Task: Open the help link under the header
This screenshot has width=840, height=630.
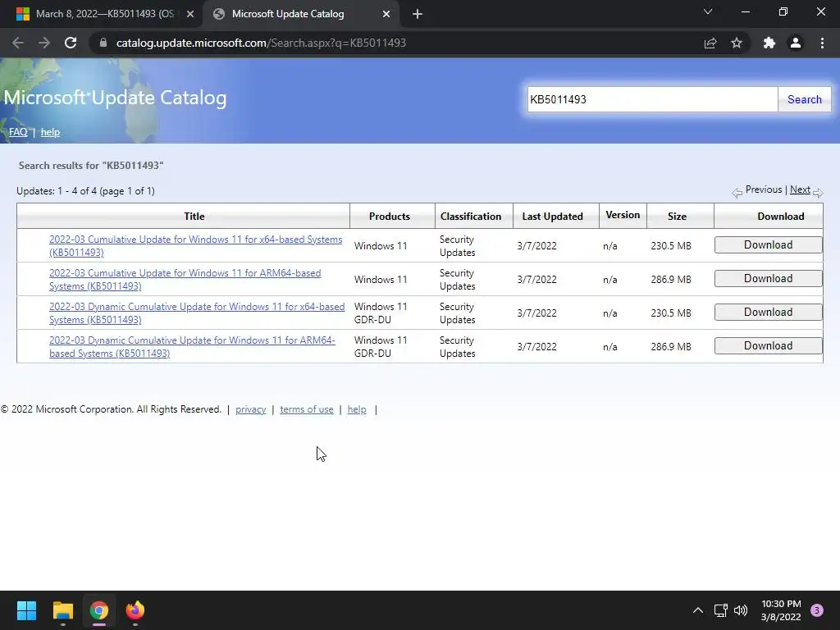Action: pyautogui.click(x=50, y=132)
